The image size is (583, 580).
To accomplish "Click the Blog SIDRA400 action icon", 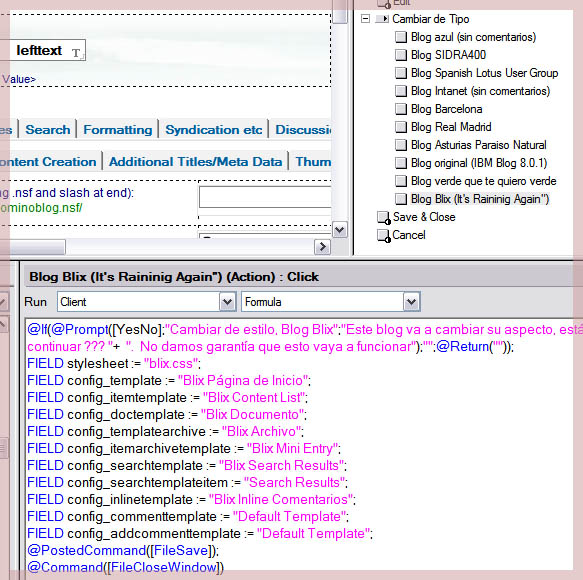I will coord(400,55).
